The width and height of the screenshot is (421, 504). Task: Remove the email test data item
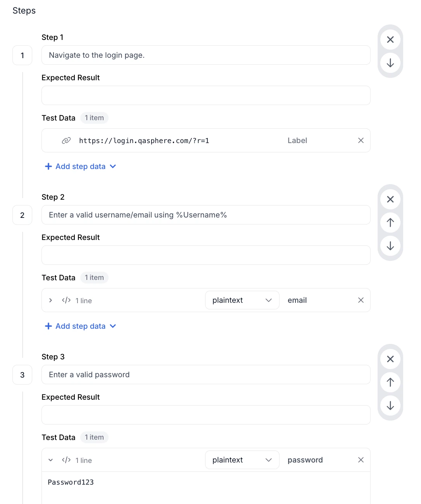pyautogui.click(x=361, y=300)
